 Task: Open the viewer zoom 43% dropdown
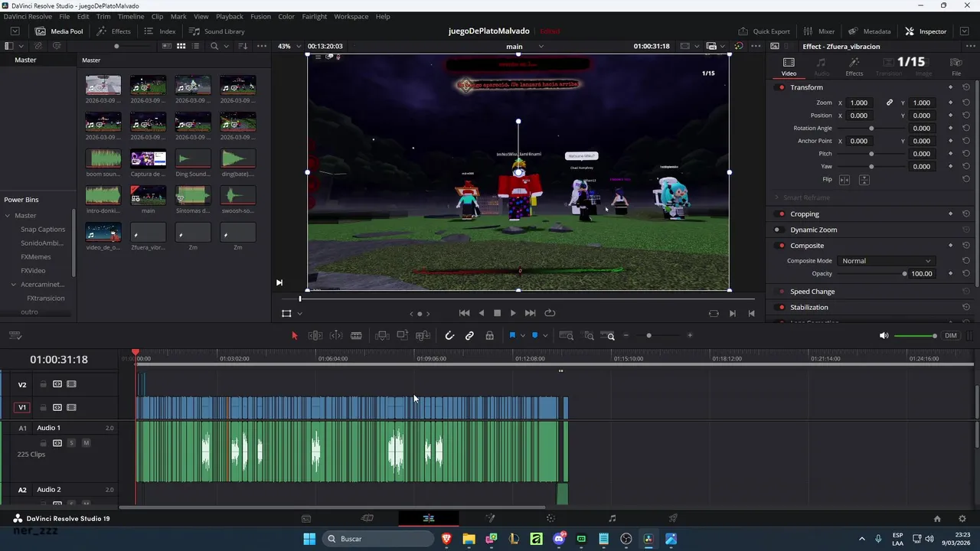pos(289,46)
